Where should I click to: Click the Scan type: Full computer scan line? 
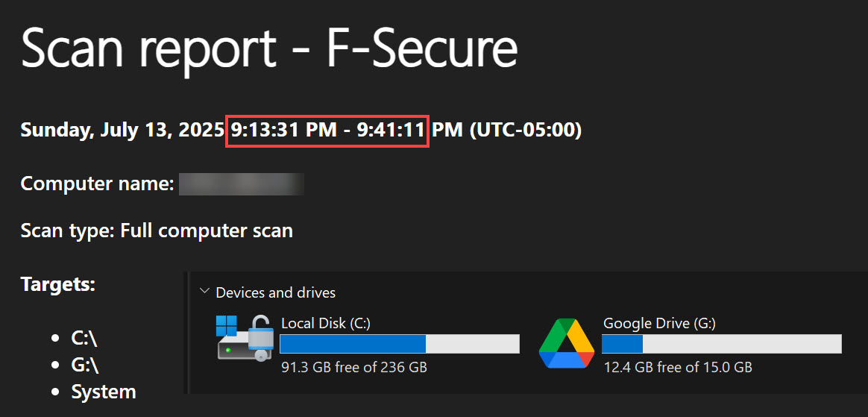pyautogui.click(x=157, y=230)
